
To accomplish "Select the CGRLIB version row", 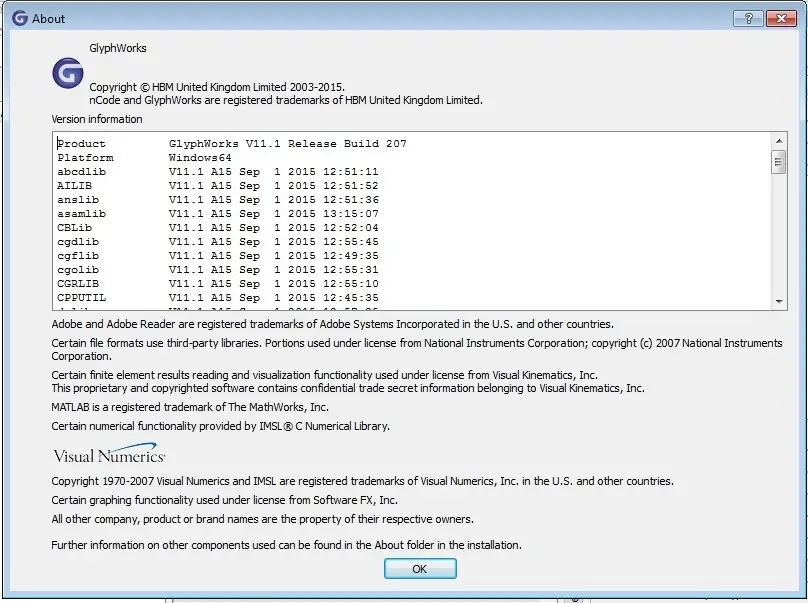I will click(217, 283).
